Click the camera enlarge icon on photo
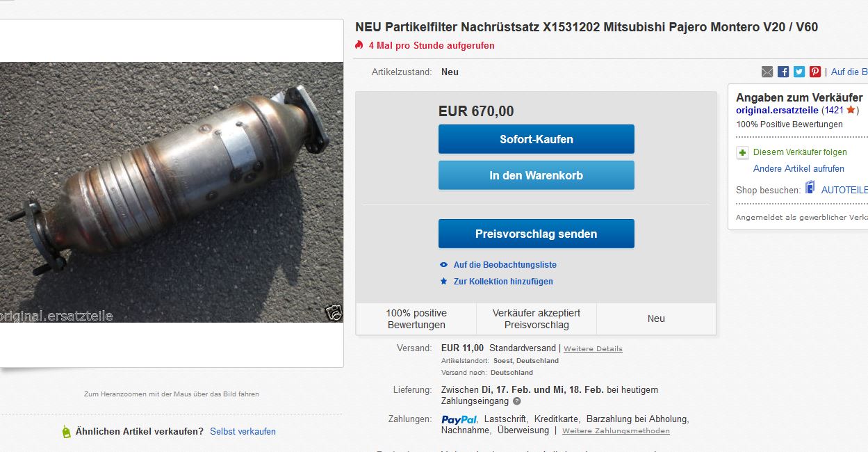This screenshot has height=452, width=868. (x=334, y=313)
